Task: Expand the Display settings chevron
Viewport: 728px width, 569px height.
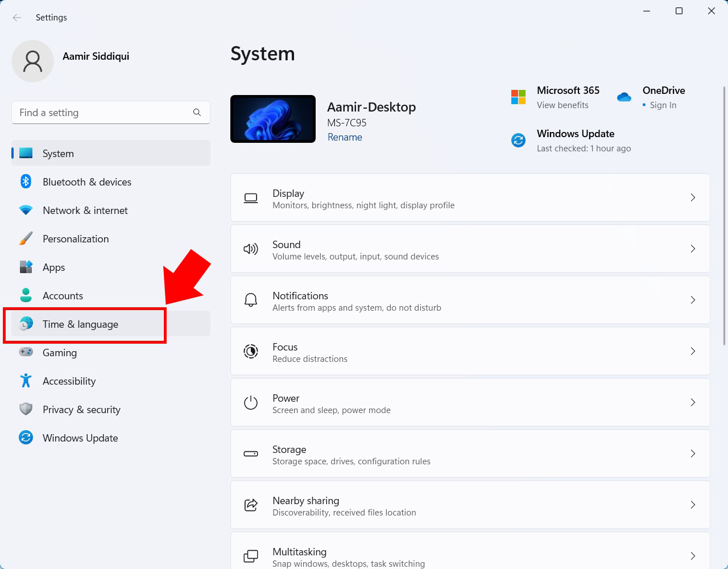Action: pos(693,197)
